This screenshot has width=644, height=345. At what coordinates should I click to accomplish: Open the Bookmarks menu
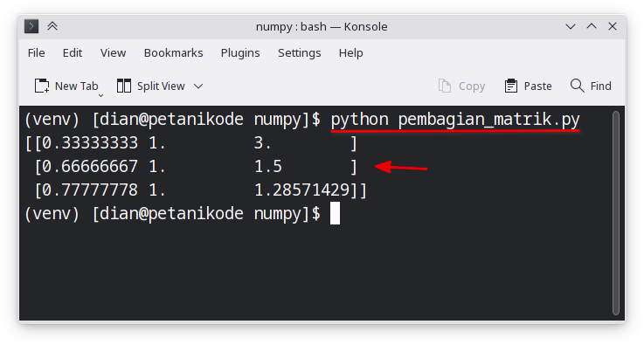click(x=173, y=53)
